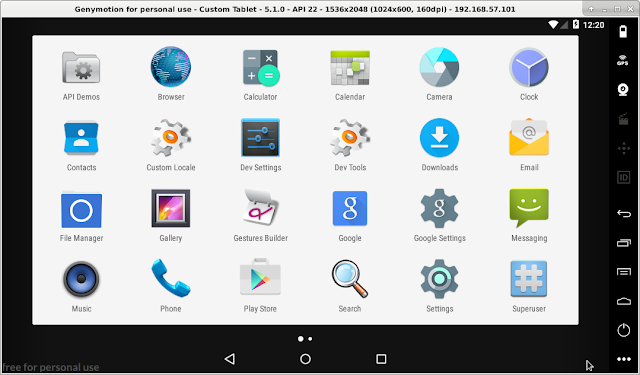Open the Android Settings app
The image size is (640, 375).
[439, 279]
